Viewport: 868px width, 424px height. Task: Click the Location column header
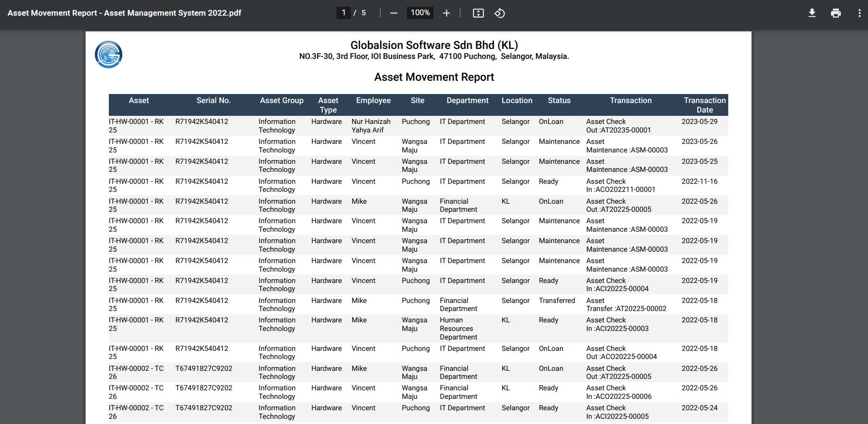517,101
